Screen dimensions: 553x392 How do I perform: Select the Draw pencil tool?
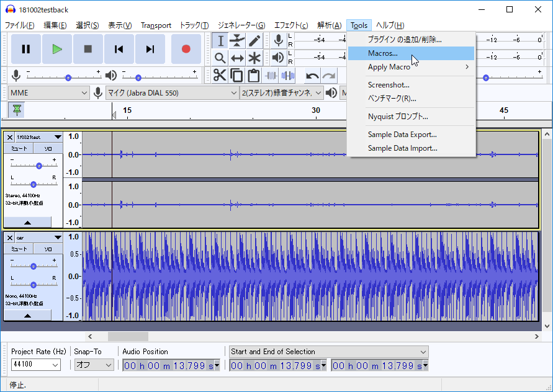tap(254, 41)
